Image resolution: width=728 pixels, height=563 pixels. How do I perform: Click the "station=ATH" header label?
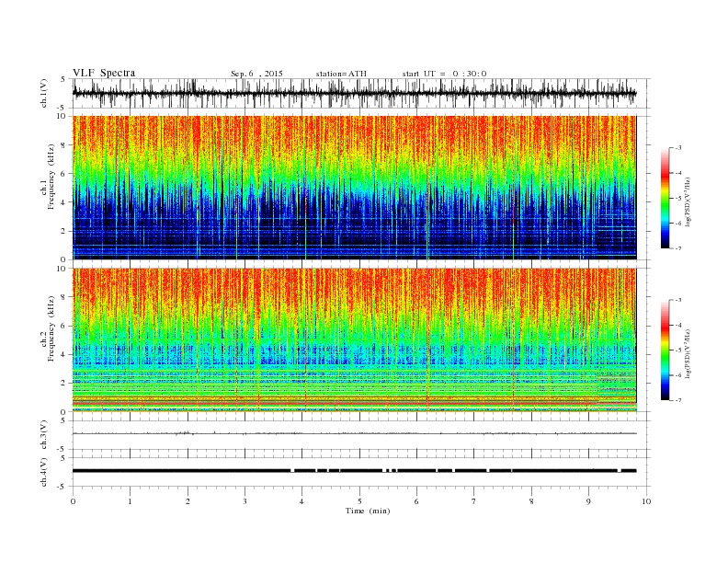point(341,74)
